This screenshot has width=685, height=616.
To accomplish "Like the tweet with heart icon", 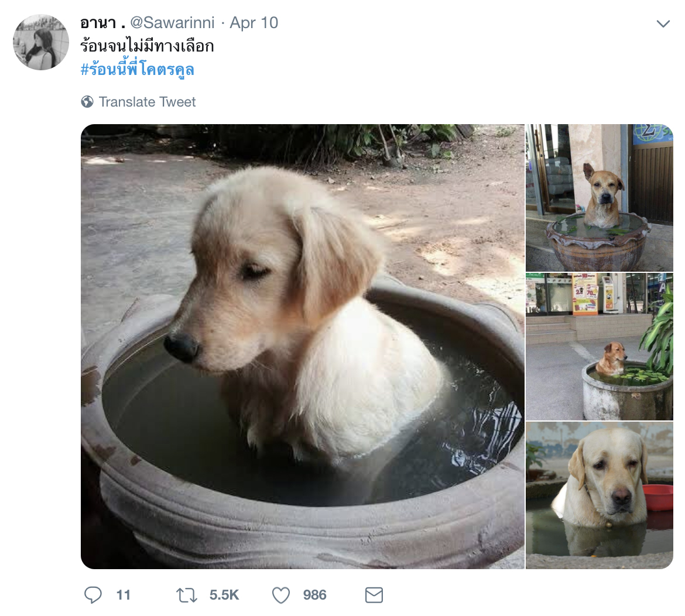I will (281, 595).
